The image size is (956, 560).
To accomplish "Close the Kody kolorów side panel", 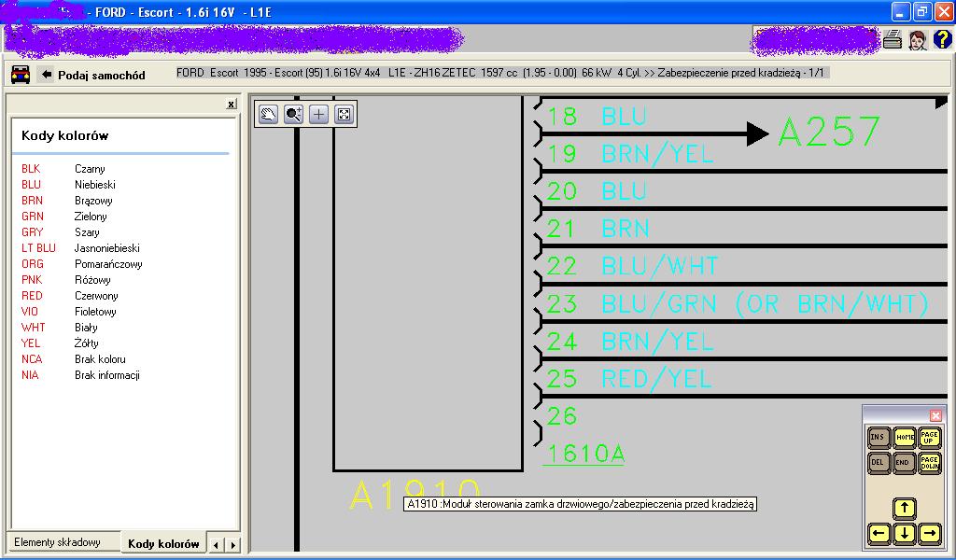I will point(232,105).
